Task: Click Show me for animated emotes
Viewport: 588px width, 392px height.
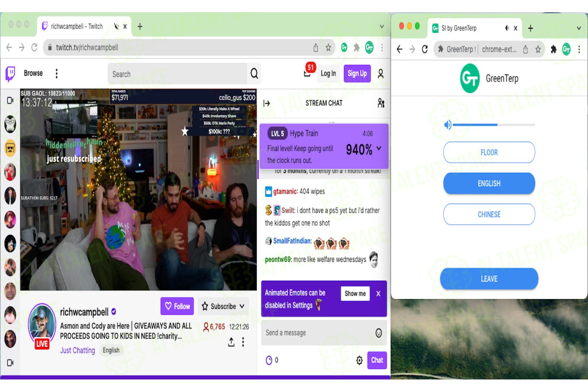Action: tap(355, 294)
